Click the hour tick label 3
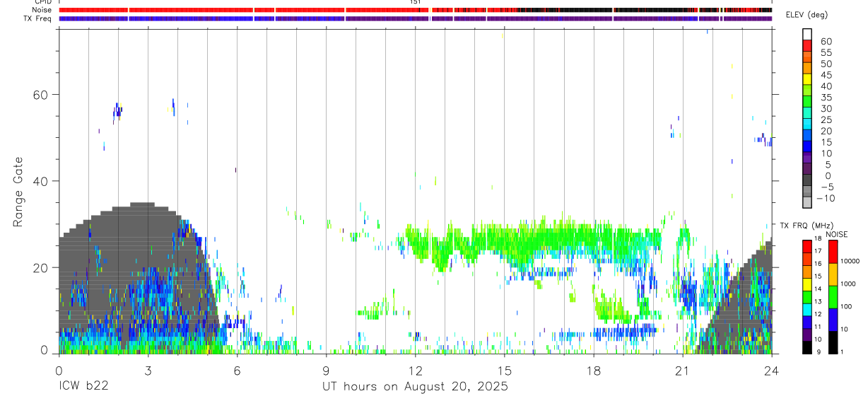Screen dimensions: 868x401 (x=148, y=371)
